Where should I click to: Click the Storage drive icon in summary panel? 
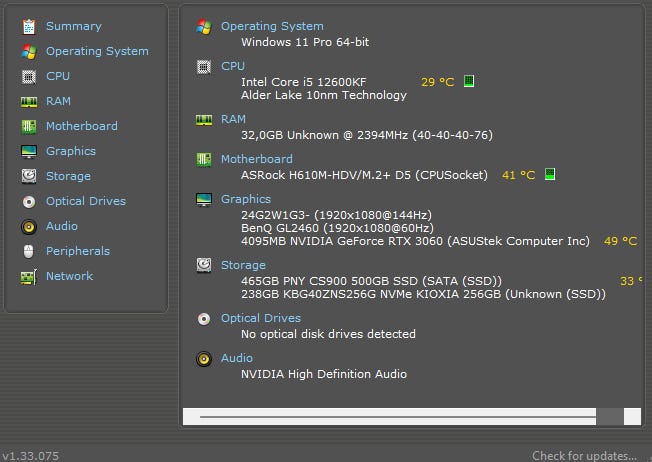point(204,265)
